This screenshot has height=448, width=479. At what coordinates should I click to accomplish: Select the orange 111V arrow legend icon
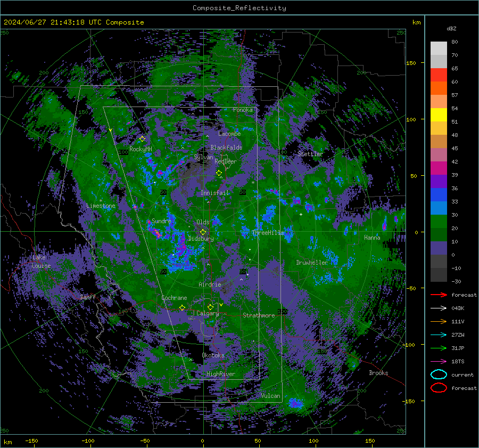[439, 321]
